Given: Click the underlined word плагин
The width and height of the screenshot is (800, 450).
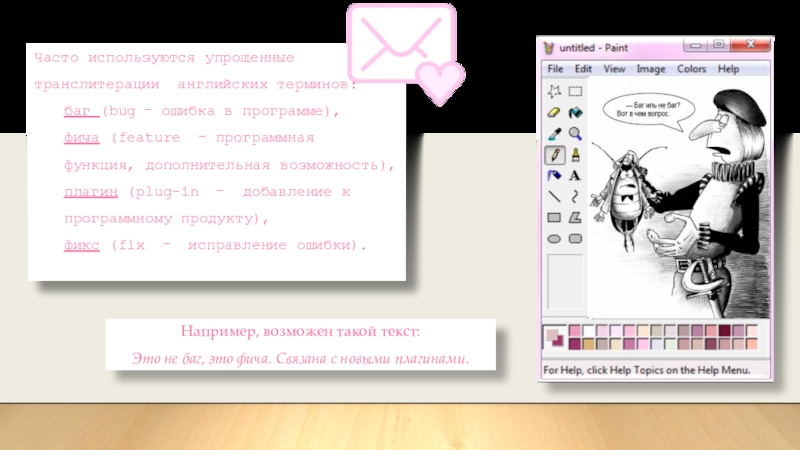Looking at the screenshot, I should pos(91,192).
